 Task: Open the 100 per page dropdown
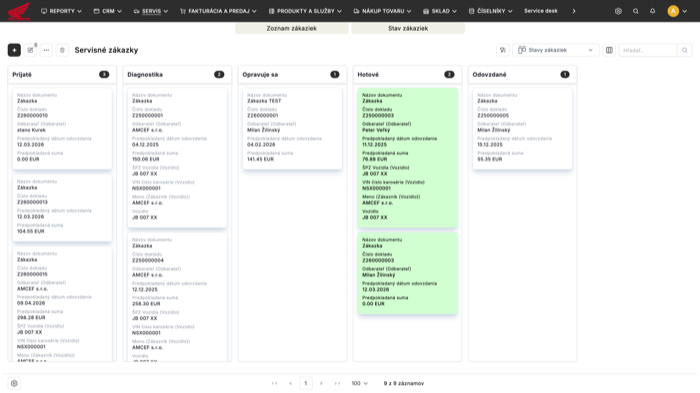359,383
